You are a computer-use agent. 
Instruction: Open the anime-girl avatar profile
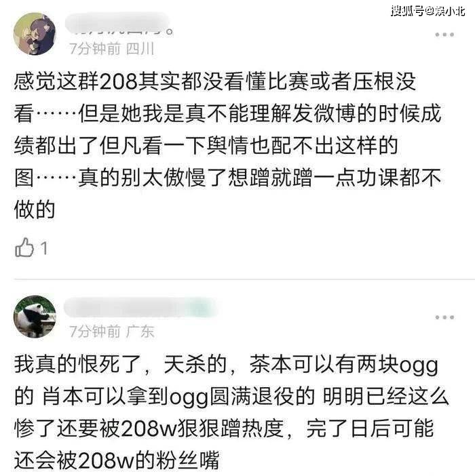[x=35, y=34]
